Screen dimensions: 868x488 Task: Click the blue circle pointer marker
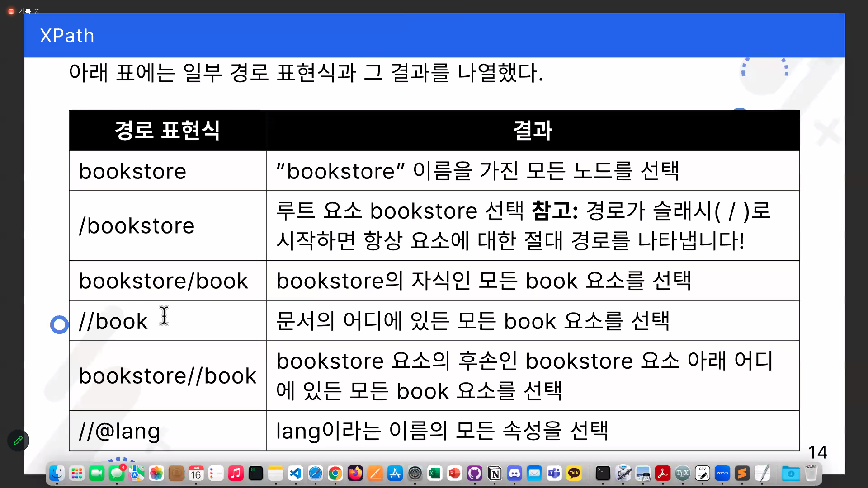click(59, 324)
